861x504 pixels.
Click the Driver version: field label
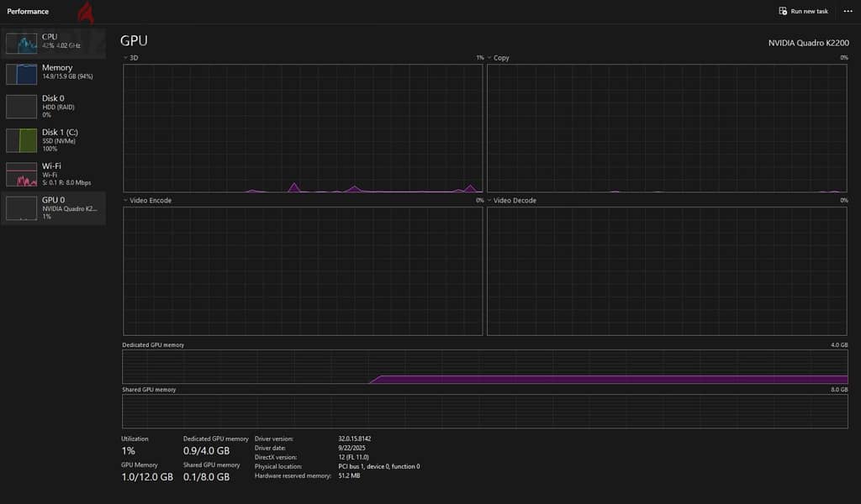274,438
